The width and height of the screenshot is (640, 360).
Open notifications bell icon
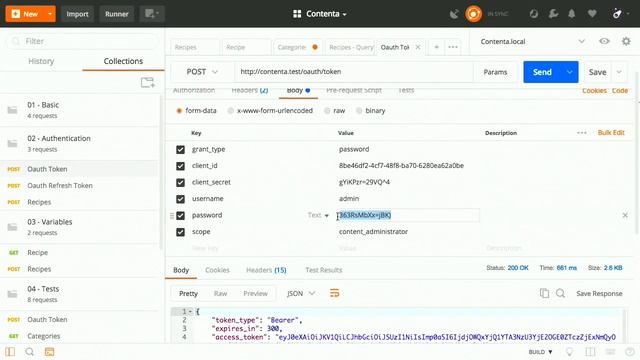click(572, 14)
